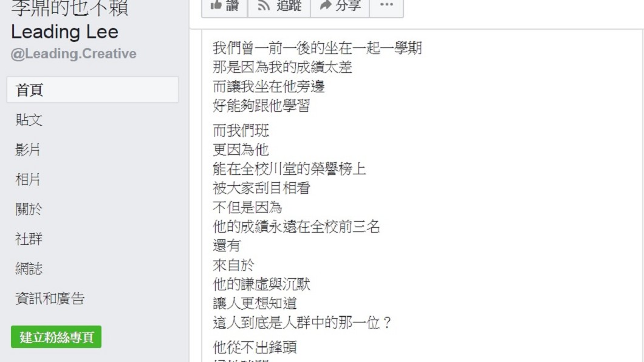Click the post line 能在全校川堂的榮譽榜上

(289, 169)
